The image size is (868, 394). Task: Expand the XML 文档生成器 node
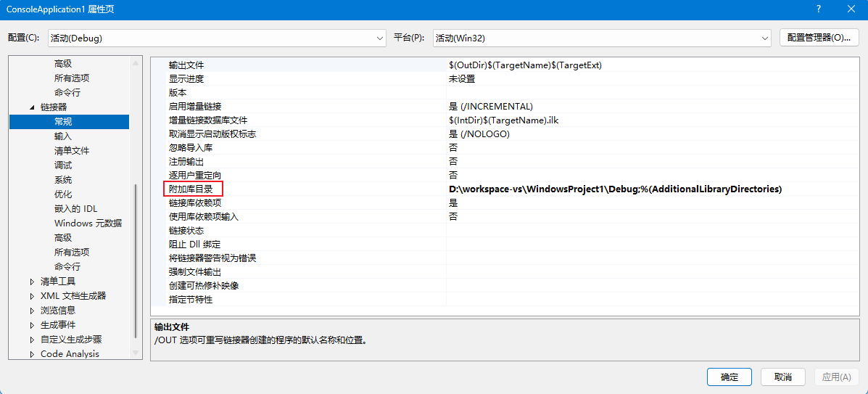tap(32, 296)
